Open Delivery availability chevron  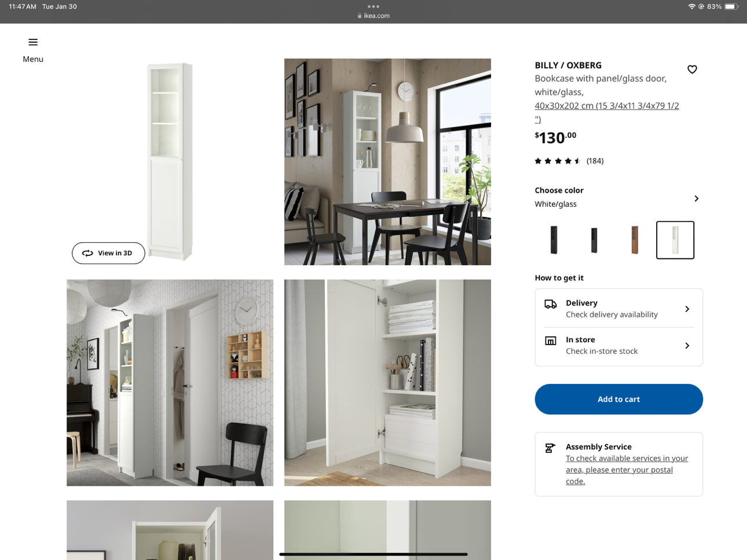point(687,309)
